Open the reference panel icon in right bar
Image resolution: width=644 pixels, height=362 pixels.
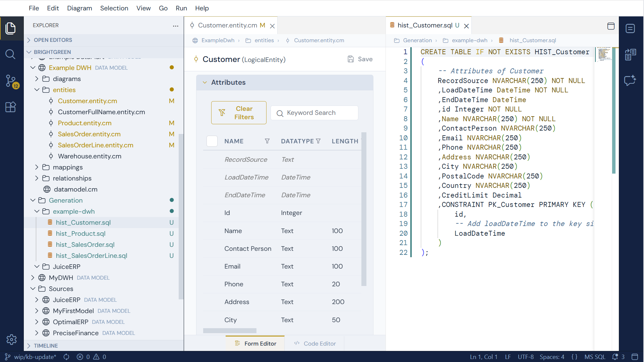pyautogui.click(x=630, y=54)
